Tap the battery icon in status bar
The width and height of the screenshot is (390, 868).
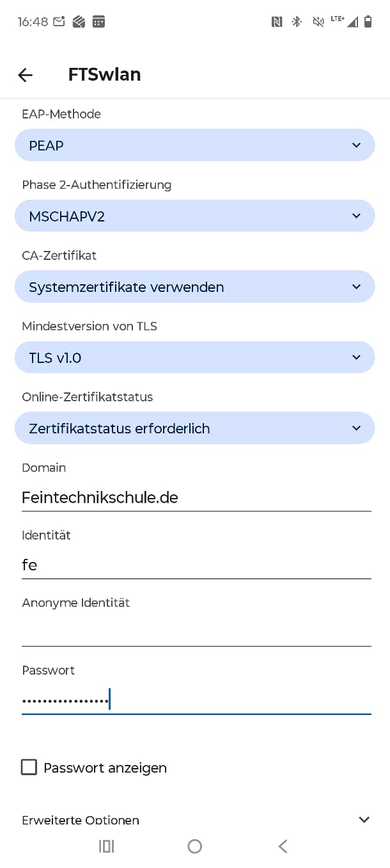click(368, 22)
